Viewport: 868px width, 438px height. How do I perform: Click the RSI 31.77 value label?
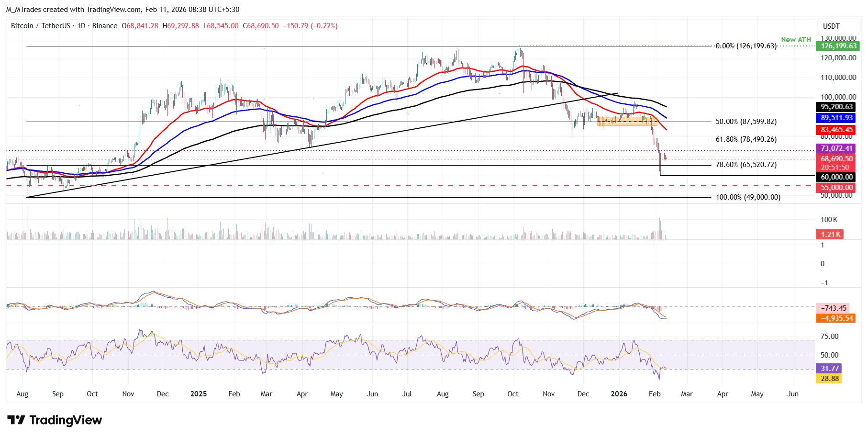829,369
